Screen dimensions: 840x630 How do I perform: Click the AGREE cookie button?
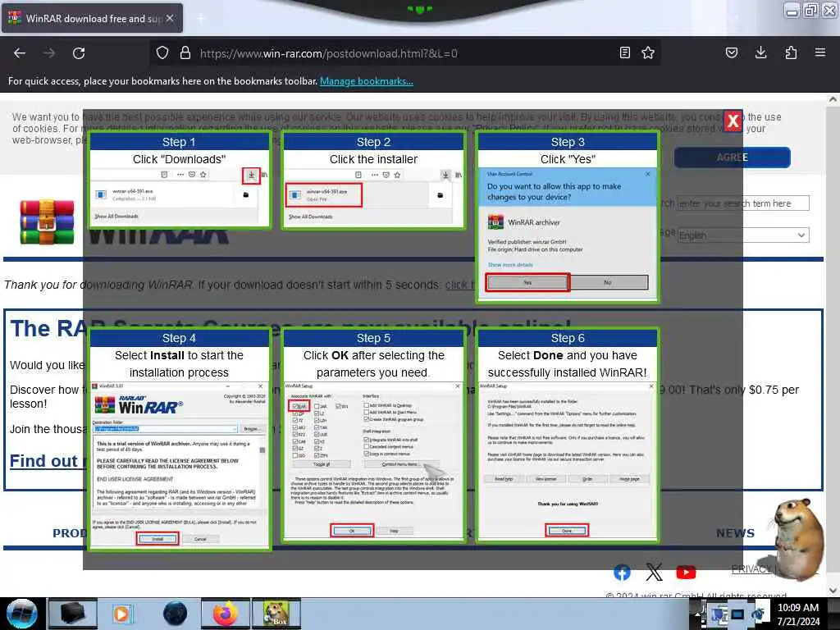click(x=732, y=157)
